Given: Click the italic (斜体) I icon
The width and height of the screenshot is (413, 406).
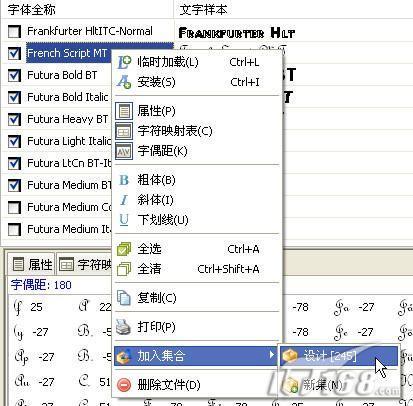Looking at the screenshot, I should point(124,200).
